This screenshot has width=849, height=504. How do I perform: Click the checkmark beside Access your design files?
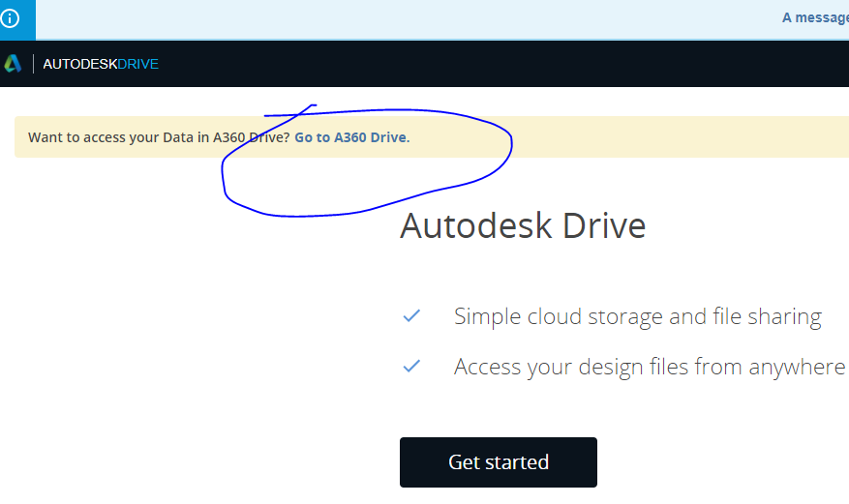pyautogui.click(x=411, y=366)
